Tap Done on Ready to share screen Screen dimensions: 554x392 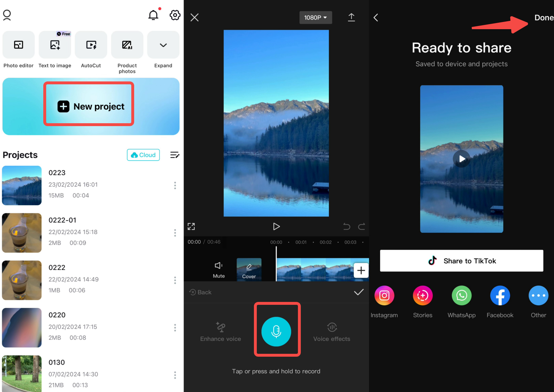[544, 17]
